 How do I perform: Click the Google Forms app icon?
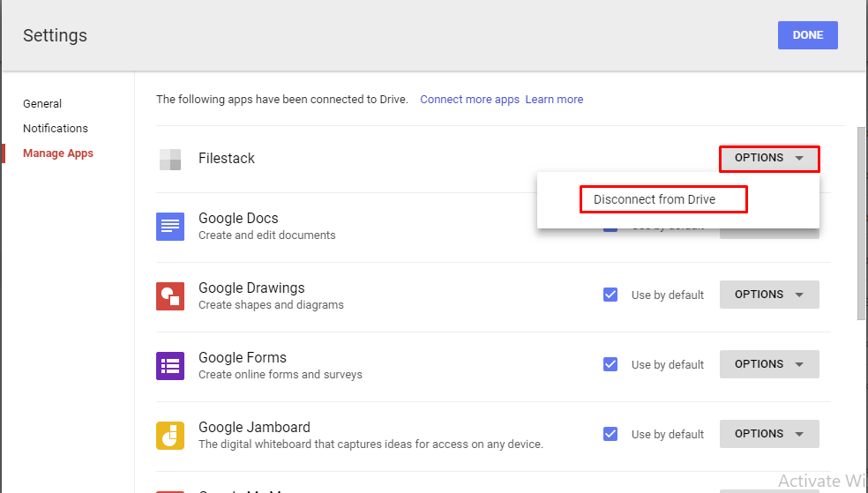170,366
